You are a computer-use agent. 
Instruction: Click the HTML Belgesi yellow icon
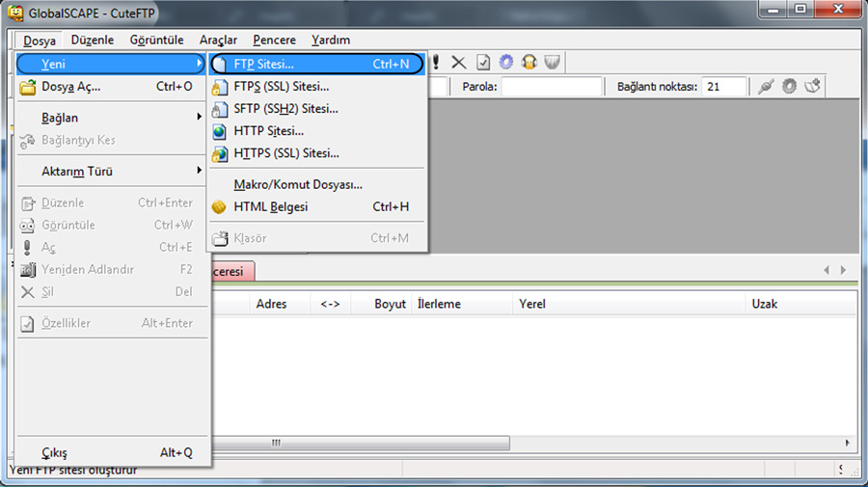tap(219, 207)
